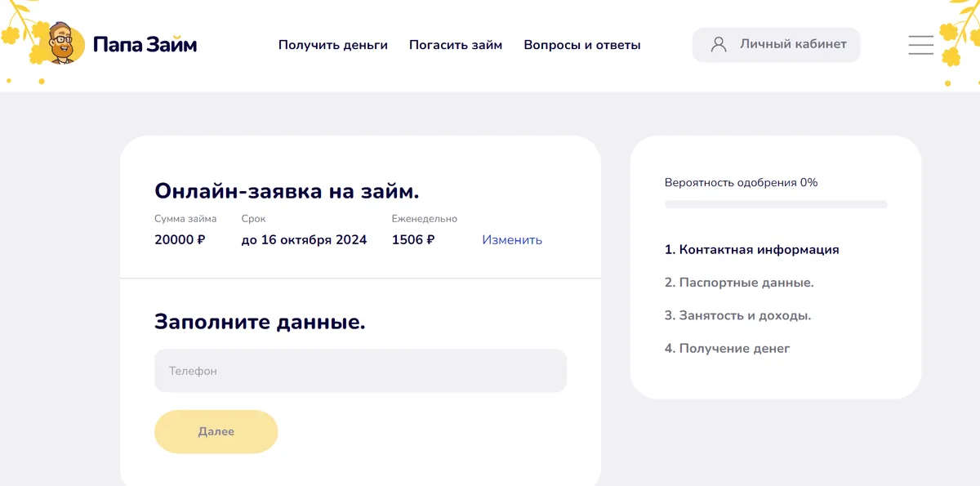Viewport: 980px width, 486px height.
Task: Click the loan amount 20000 ₽
Action: [180, 240]
